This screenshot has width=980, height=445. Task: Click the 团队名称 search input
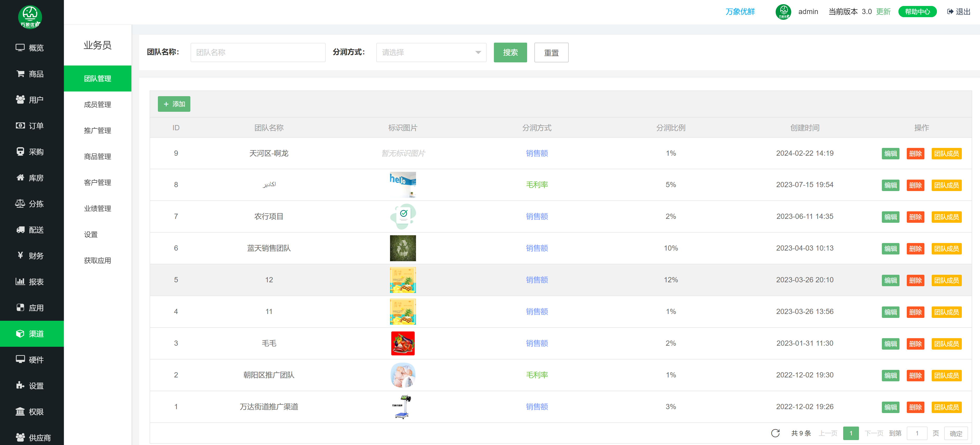tap(258, 53)
